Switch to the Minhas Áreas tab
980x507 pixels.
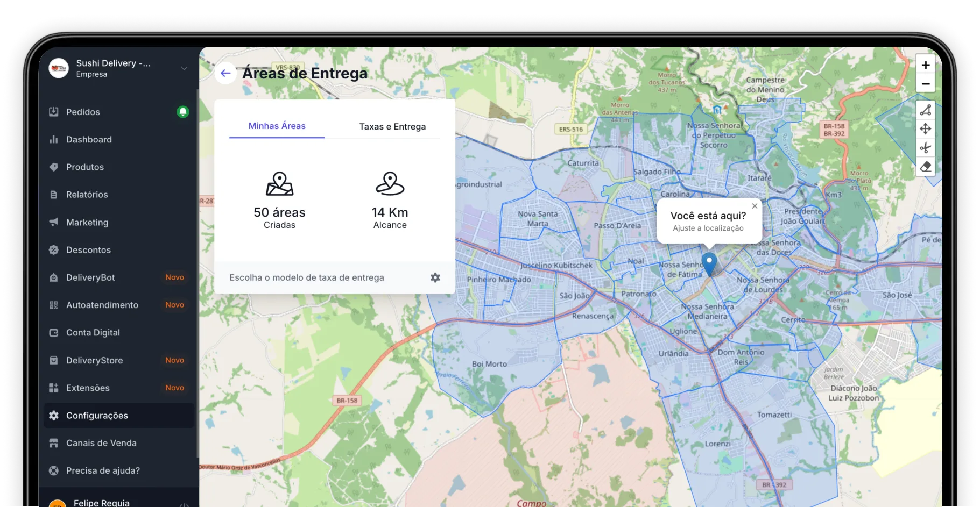277,126
